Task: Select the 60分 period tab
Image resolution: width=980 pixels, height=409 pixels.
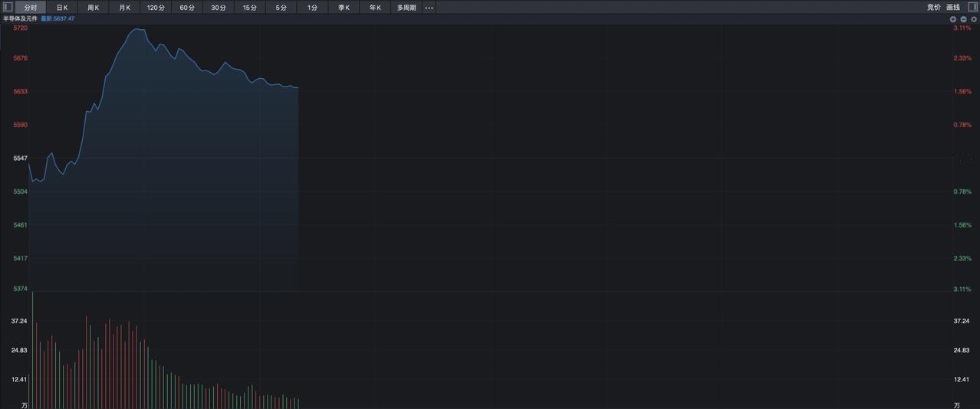Action: [x=187, y=7]
